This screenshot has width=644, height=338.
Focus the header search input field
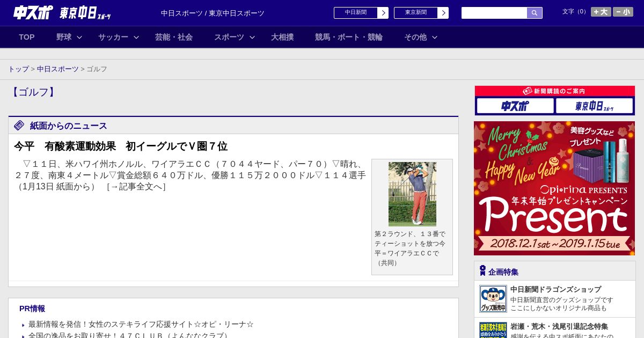click(494, 13)
